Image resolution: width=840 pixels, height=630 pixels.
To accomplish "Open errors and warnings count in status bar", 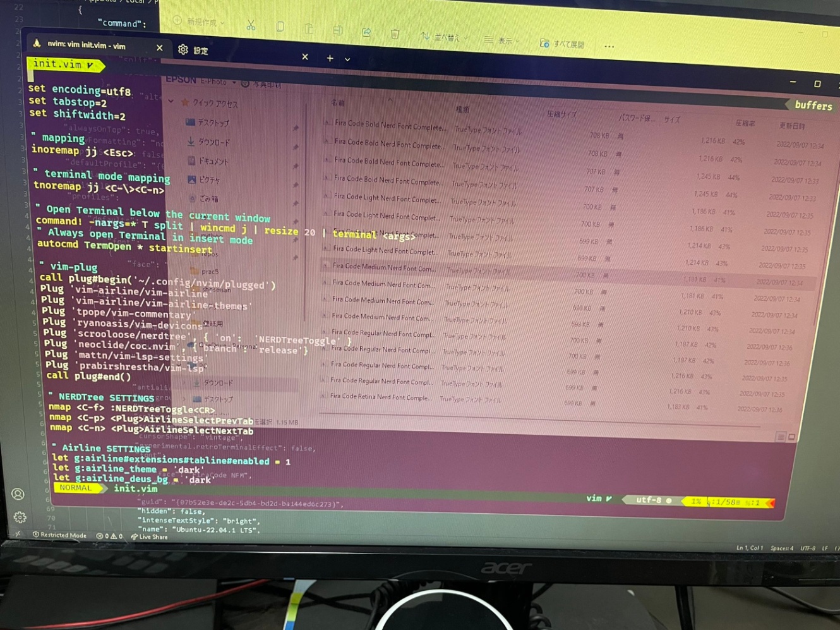I will [x=109, y=536].
